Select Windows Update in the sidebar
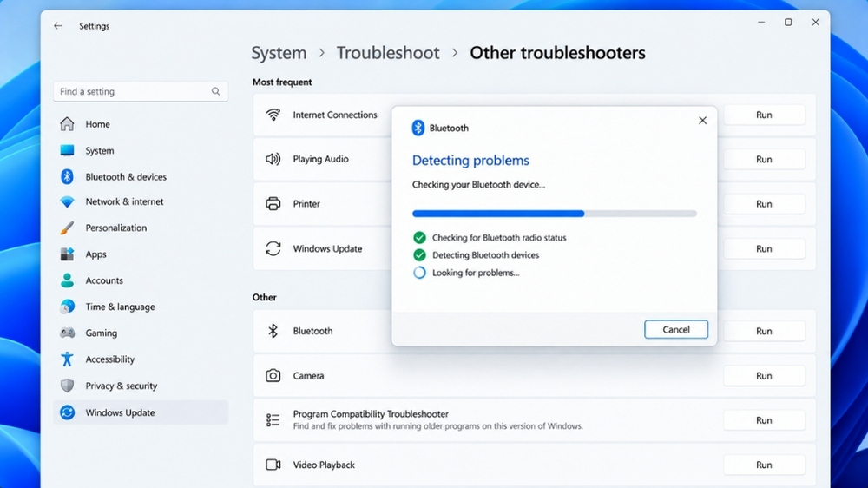 pos(141,412)
